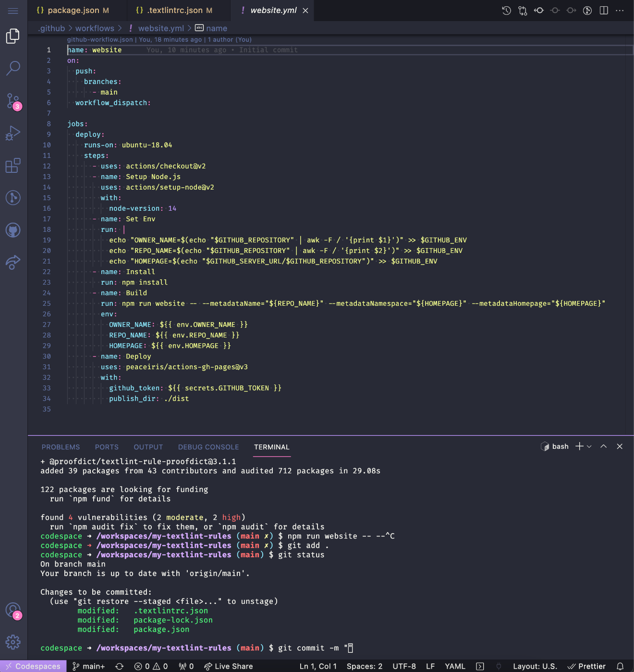Open the Explorer view in activity bar
The image size is (634, 672).
13,36
